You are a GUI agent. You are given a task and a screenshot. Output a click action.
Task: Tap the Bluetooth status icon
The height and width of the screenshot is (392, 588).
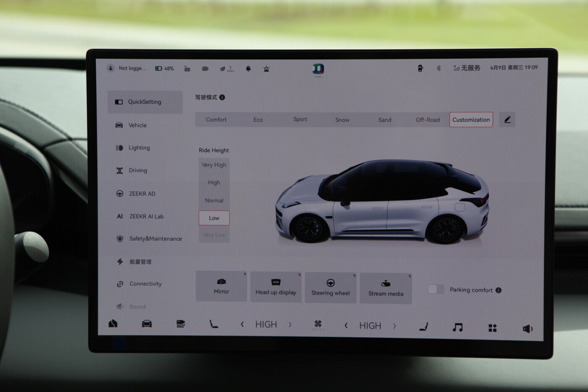point(438,68)
